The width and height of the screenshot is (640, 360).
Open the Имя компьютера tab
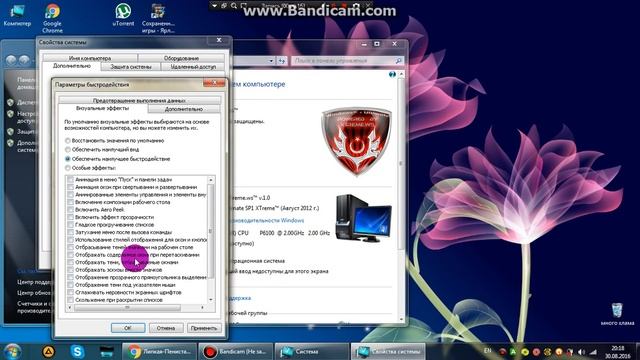click(x=90, y=58)
